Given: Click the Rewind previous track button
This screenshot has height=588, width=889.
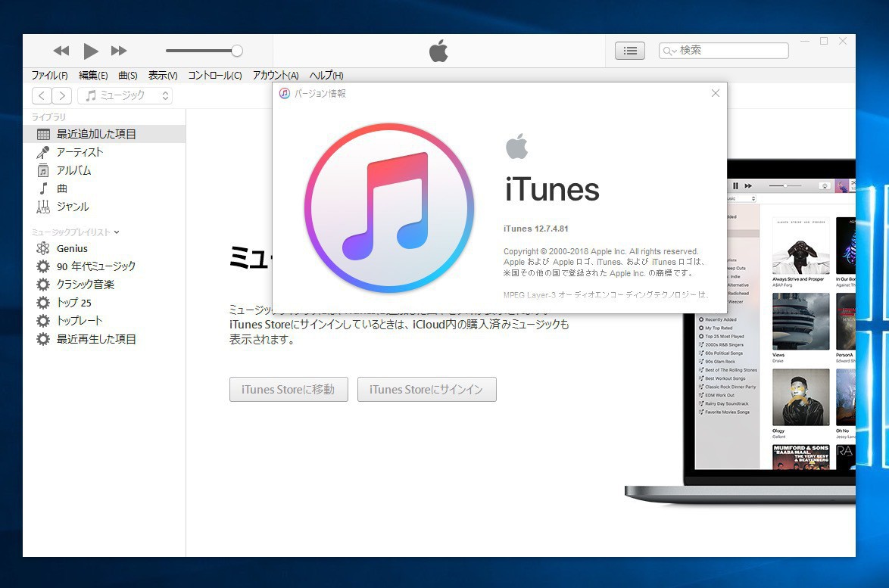Looking at the screenshot, I should (61, 51).
